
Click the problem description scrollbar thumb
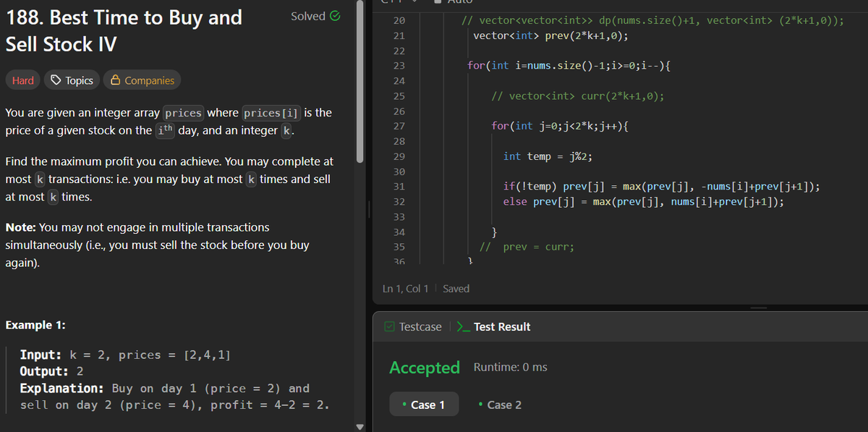tap(362, 83)
